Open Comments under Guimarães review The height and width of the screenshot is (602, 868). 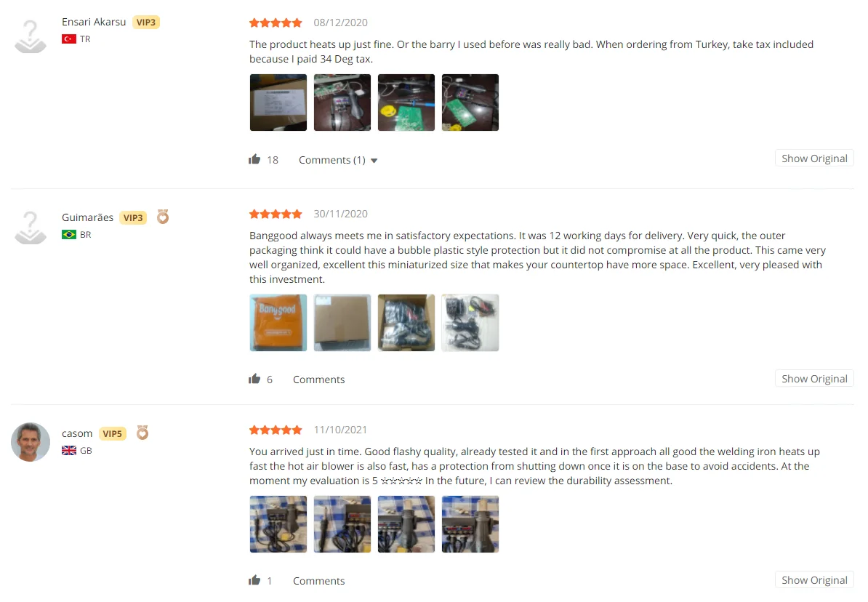[x=319, y=380]
